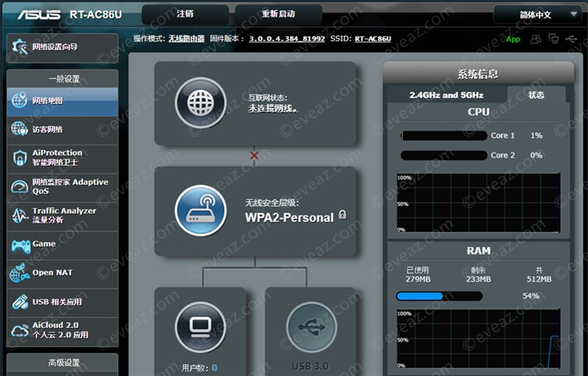Screen dimensions: 588x376
Task: Click the Core 2 usage bar
Action: (444, 155)
